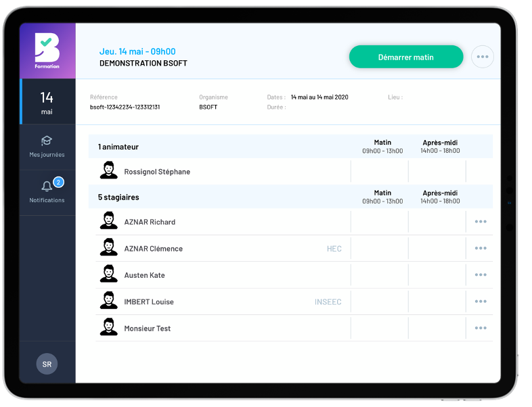Click the DEMONSTRATION BSOFT session title
Viewport: 532px width, 407px height.
click(x=143, y=64)
